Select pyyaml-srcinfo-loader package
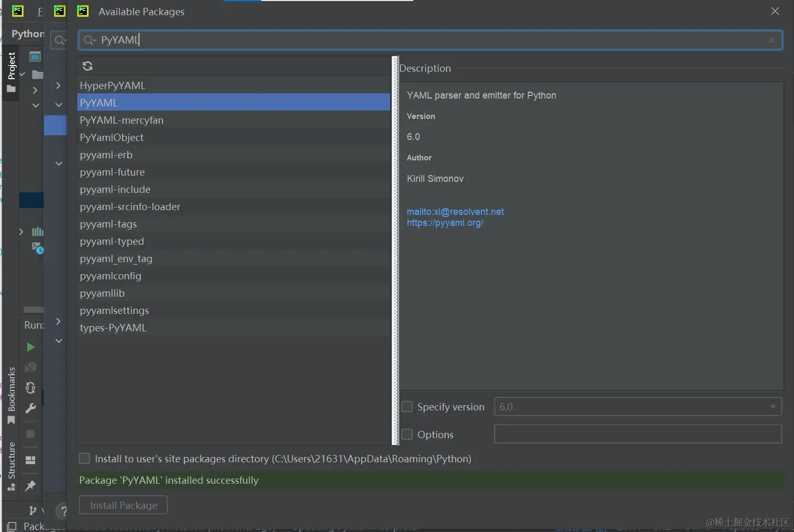The image size is (794, 532). click(x=234, y=207)
